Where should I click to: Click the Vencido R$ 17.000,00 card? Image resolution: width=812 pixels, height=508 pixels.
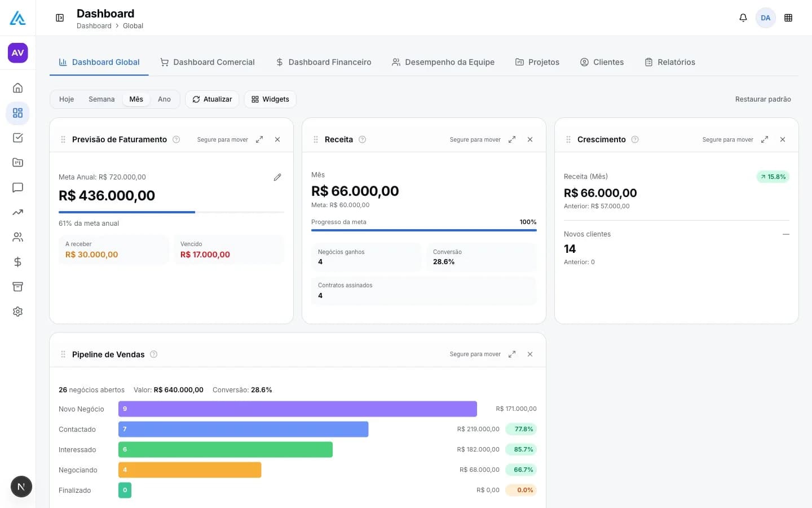pos(229,249)
